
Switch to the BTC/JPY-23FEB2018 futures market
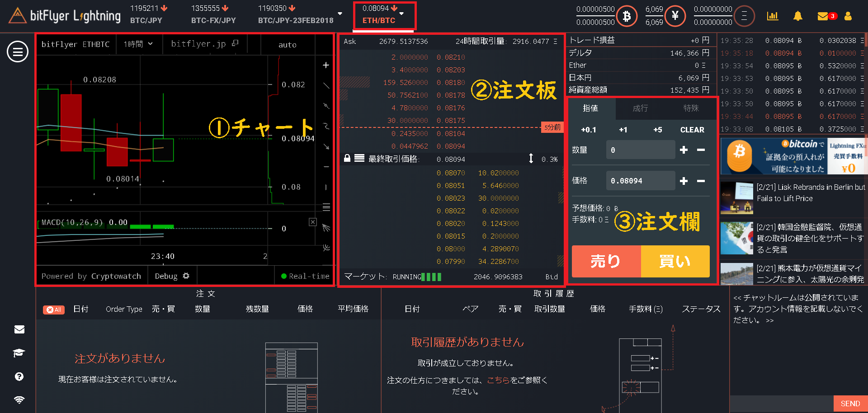pos(296,14)
